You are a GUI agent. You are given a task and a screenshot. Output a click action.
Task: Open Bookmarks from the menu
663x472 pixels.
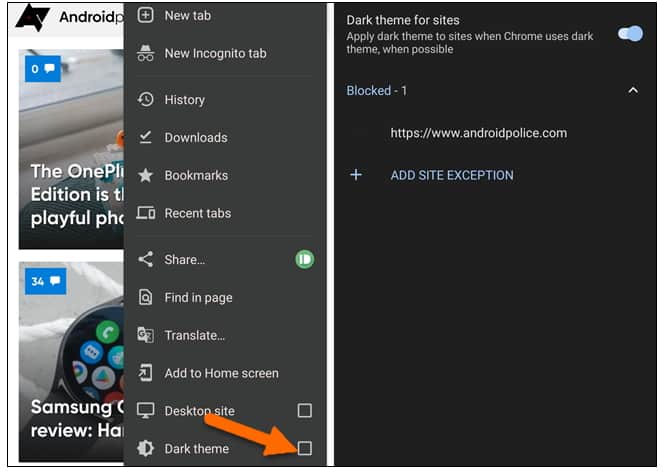[x=225, y=175]
